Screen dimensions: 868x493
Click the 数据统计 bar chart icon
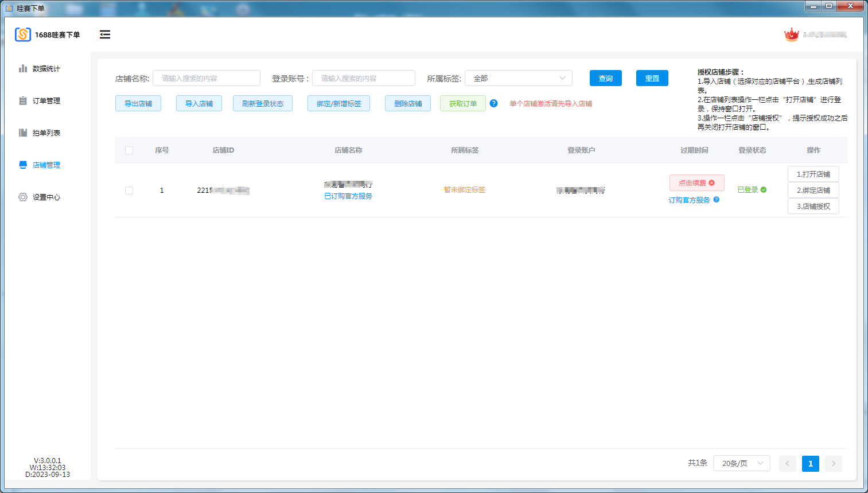pyautogui.click(x=23, y=68)
